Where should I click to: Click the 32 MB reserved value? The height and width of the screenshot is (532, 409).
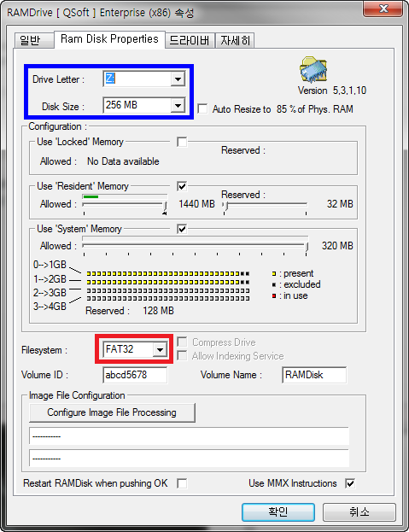tap(340, 204)
